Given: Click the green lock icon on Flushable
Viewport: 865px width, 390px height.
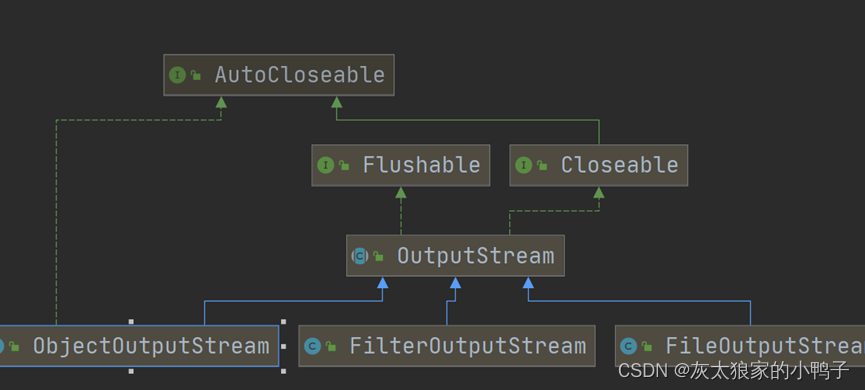Looking at the screenshot, I should click(344, 165).
